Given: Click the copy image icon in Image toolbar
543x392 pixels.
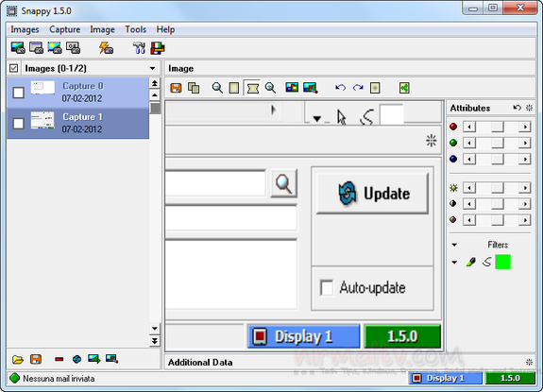Looking at the screenshot, I should pos(194,88).
